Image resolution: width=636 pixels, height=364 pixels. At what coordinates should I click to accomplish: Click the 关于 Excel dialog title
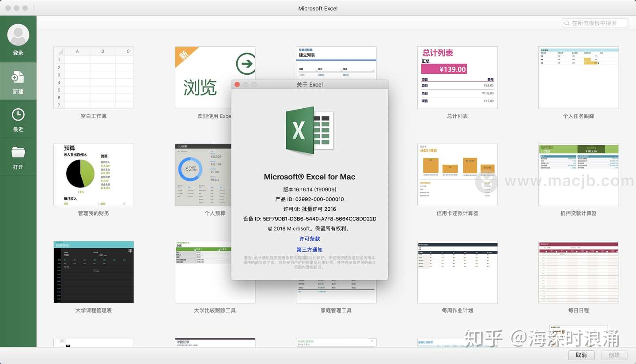pos(310,84)
